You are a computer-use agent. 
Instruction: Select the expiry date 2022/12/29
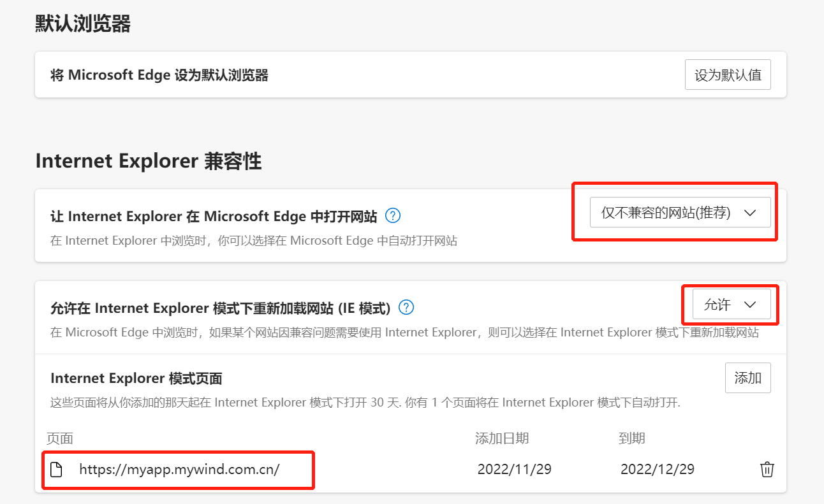tap(657, 470)
